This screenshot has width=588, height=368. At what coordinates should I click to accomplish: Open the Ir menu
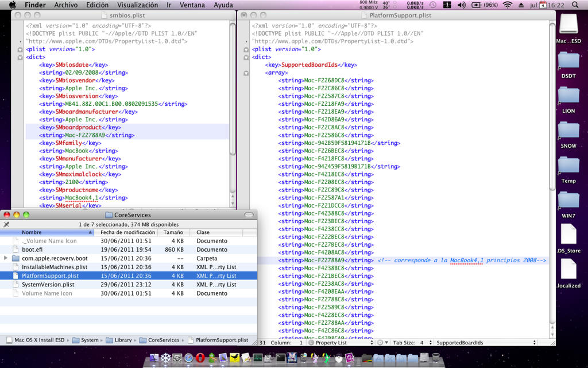point(169,5)
